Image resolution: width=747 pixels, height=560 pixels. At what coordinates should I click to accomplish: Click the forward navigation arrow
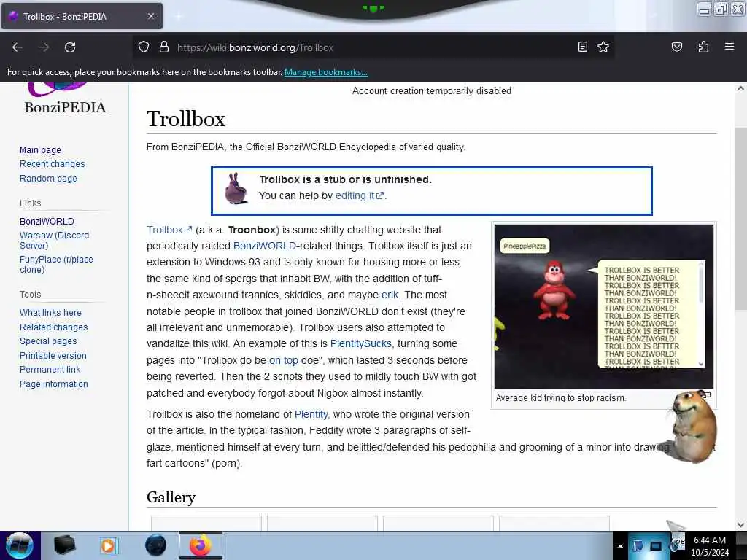[44, 47]
